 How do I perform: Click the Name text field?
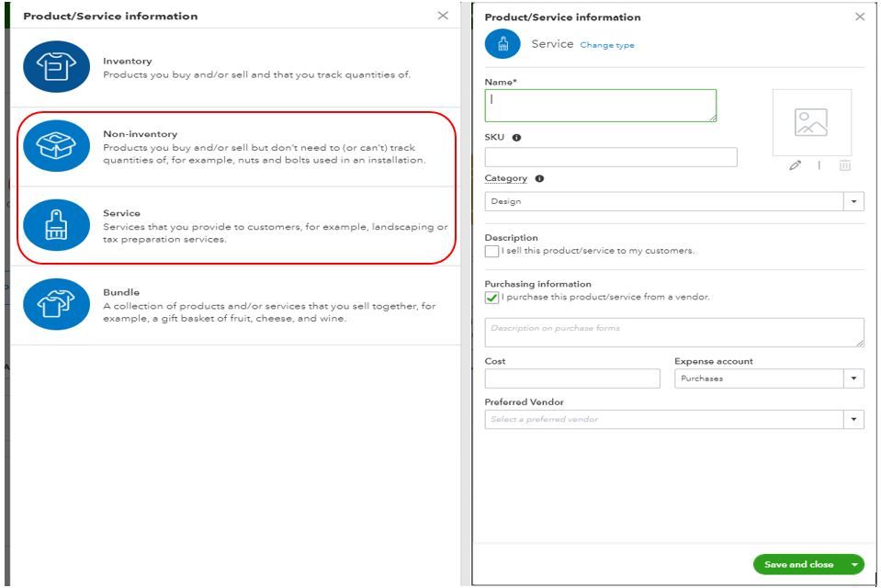coord(600,106)
